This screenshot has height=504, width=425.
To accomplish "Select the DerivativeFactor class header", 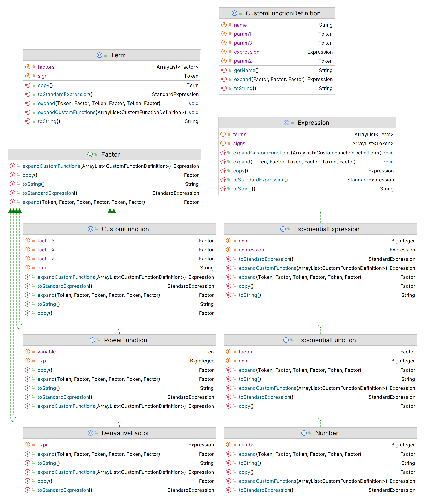I will click(125, 433).
